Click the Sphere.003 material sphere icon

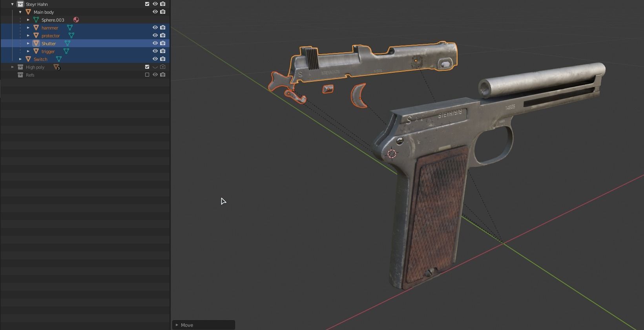[x=76, y=20]
